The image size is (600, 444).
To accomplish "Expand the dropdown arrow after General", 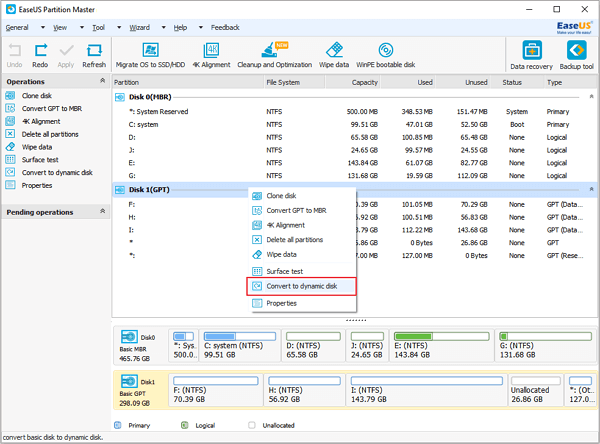I will [43, 28].
